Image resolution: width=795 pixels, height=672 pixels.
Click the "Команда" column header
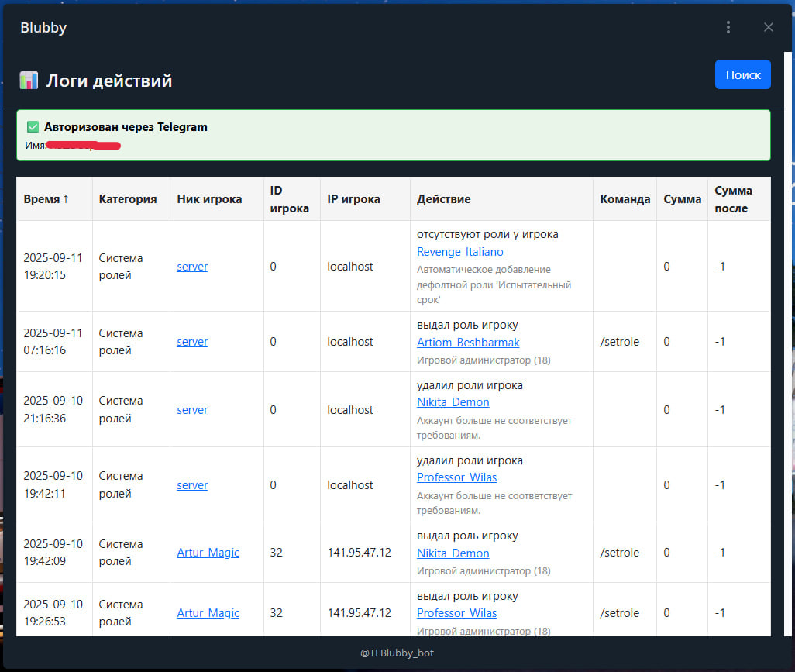[x=625, y=198]
